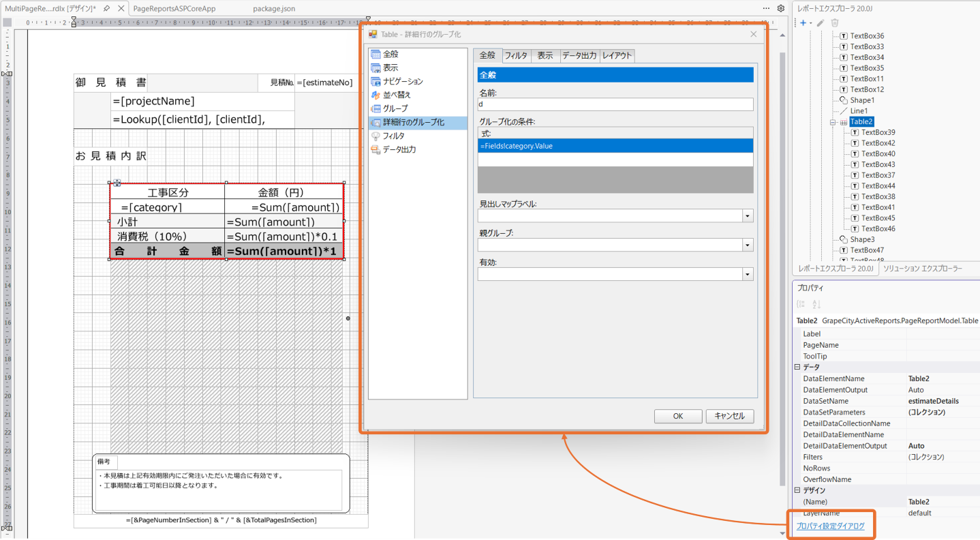Image resolution: width=980 pixels, height=540 pixels.
Task: Switch to the フィルタ tab in the dialog
Action: [x=516, y=56]
